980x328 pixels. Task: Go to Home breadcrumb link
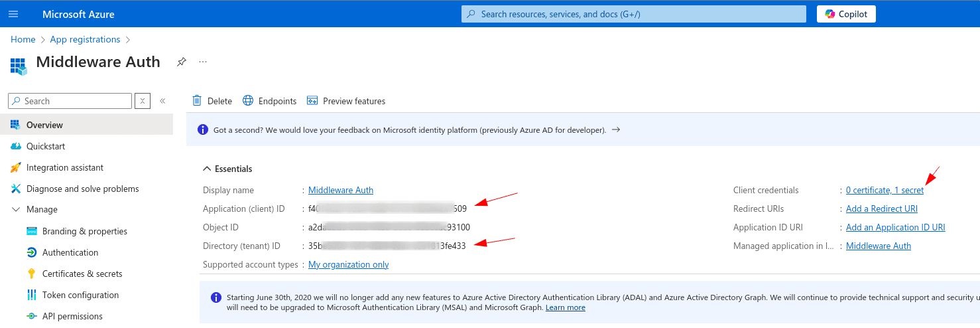(x=23, y=39)
